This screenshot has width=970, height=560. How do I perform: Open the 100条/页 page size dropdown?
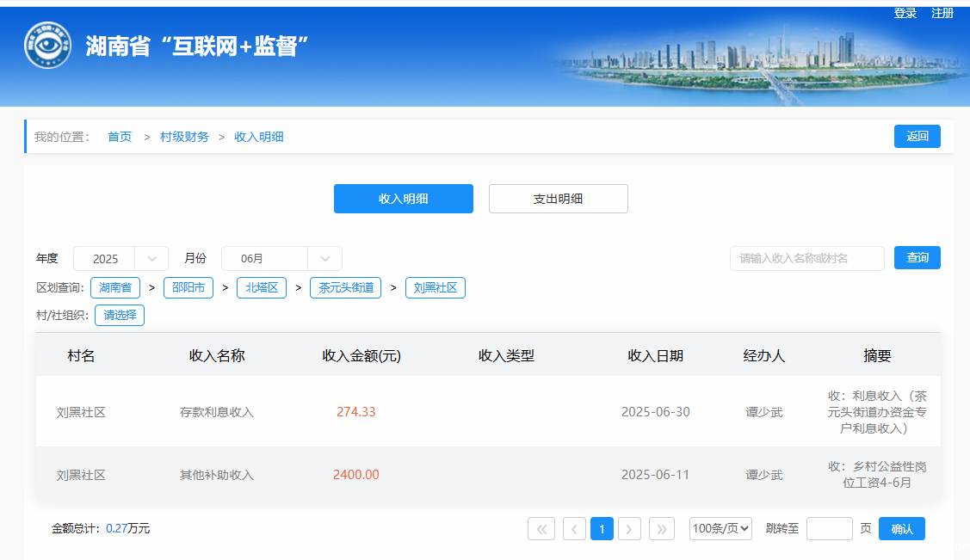click(720, 529)
